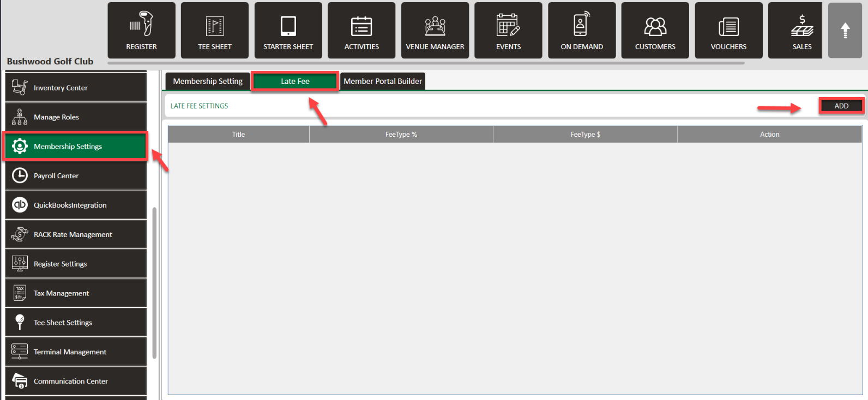Click the Payroll Center clock icon
This screenshot has height=400, width=868.
pyautogui.click(x=20, y=175)
